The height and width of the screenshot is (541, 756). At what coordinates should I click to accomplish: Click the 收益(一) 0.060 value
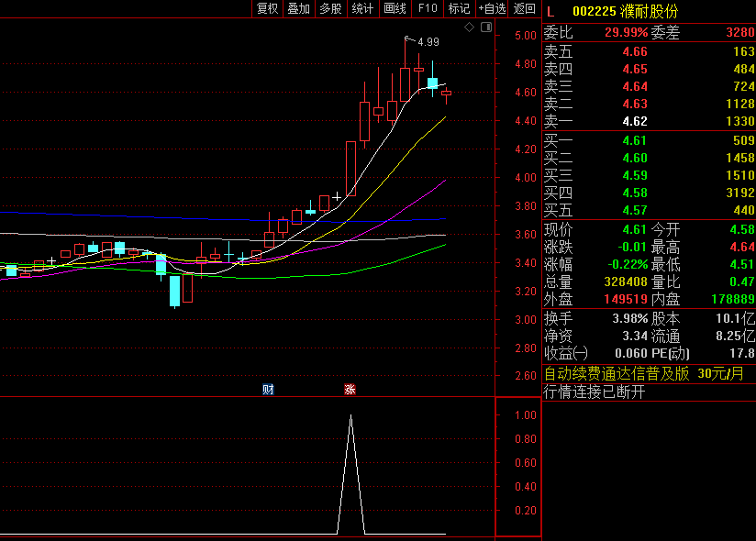(630, 354)
